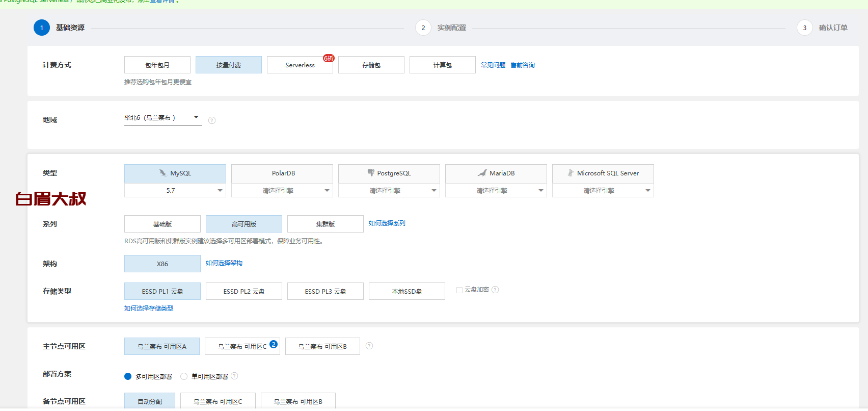The image size is (868, 411).
Task: Click the primary zone help icon
Action: point(369,346)
